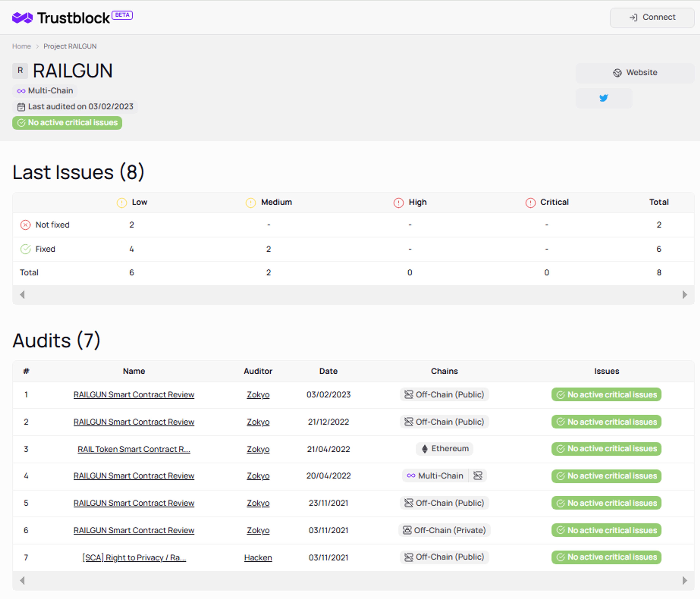700x599 pixels.
Task: Open audit 5 RAILGUN Smart Contract Review
Action: pyautogui.click(x=134, y=503)
